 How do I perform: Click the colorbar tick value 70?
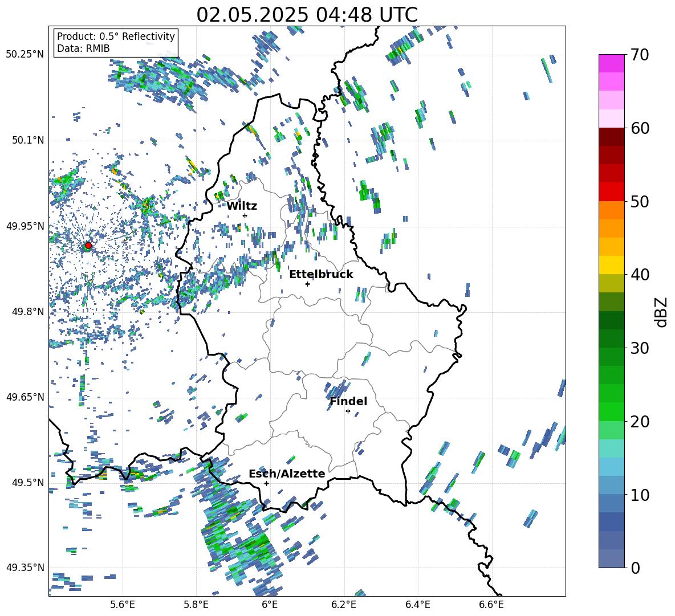click(x=640, y=55)
